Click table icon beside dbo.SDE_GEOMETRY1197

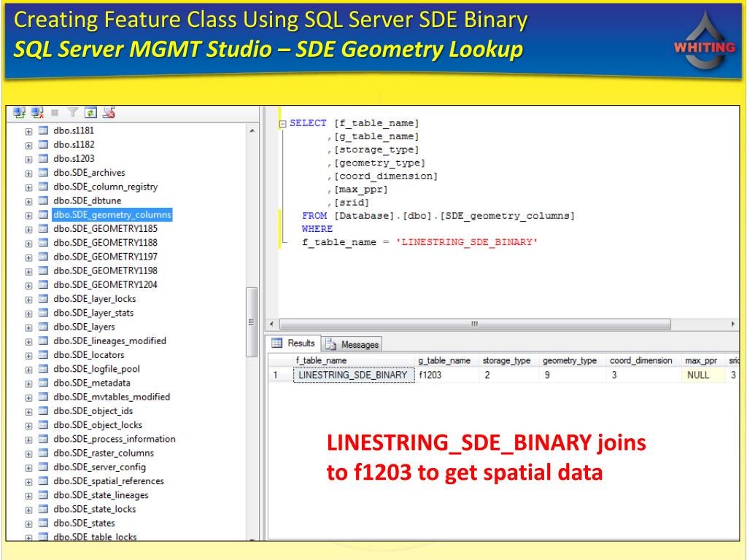[x=43, y=257]
